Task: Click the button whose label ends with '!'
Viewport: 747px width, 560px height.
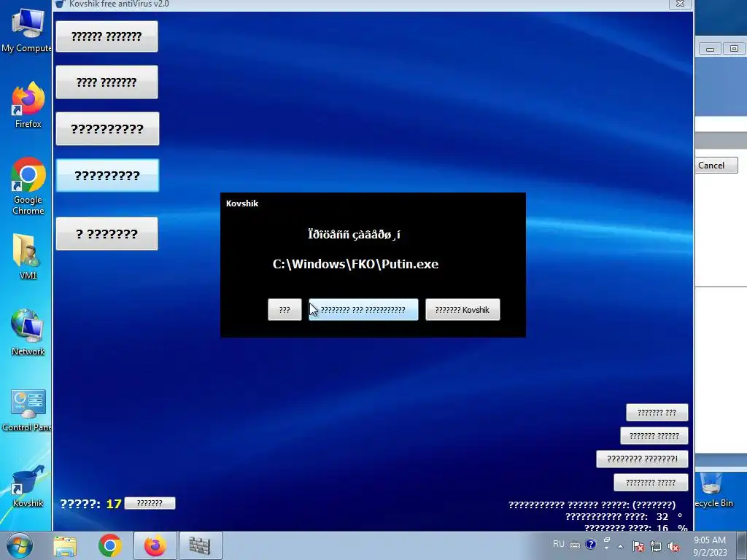Action: pos(642,459)
